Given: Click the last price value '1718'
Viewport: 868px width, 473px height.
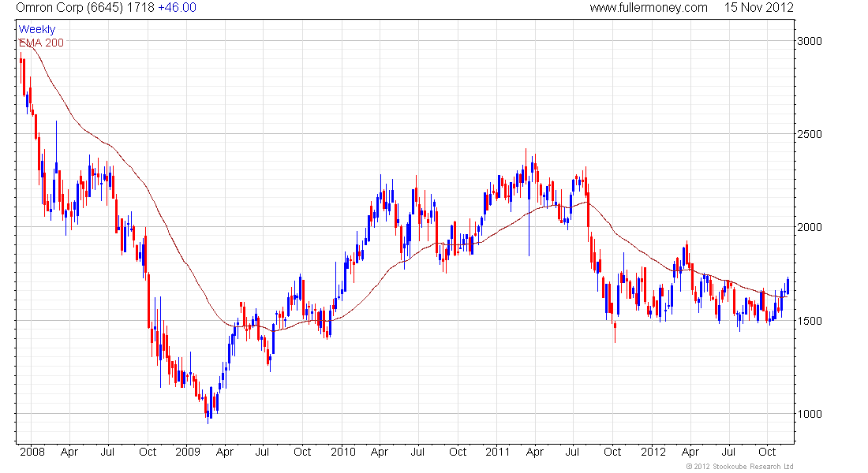Looking at the screenshot, I should 140,8.
